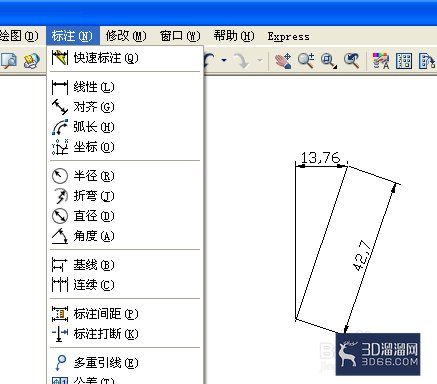The height and width of the screenshot is (384, 437).
Task: Activate the Pan hand tool
Action: pyautogui.click(x=283, y=61)
